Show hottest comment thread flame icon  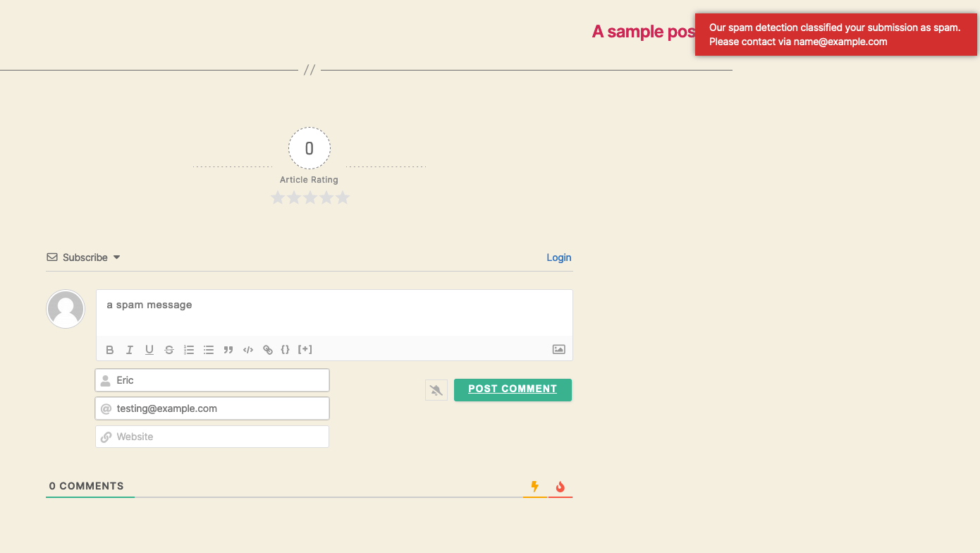pos(561,487)
